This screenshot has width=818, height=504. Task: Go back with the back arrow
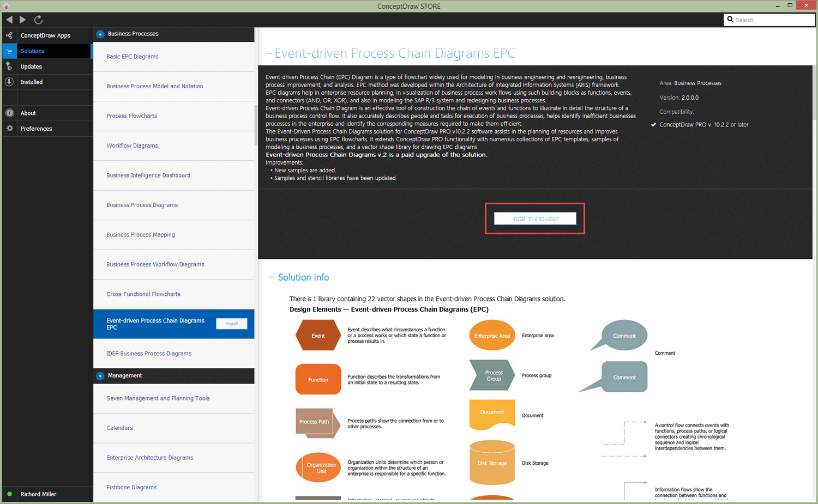(x=9, y=20)
